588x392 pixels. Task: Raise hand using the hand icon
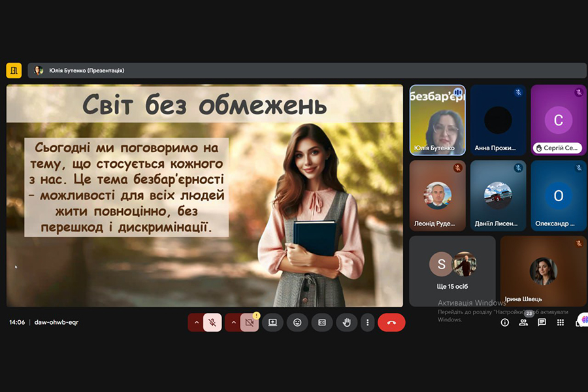pyautogui.click(x=346, y=322)
